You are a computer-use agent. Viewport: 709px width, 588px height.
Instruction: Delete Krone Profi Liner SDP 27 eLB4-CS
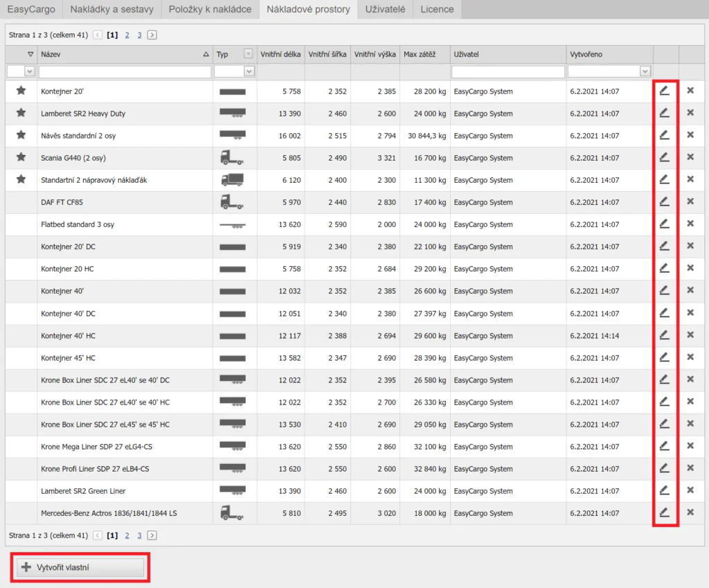[690, 467]
